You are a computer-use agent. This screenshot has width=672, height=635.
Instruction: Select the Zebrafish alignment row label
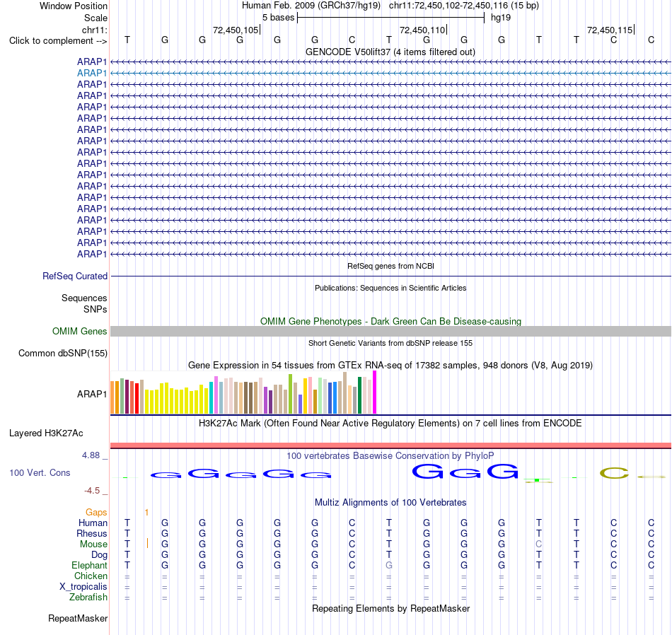[x=88, y=597]
